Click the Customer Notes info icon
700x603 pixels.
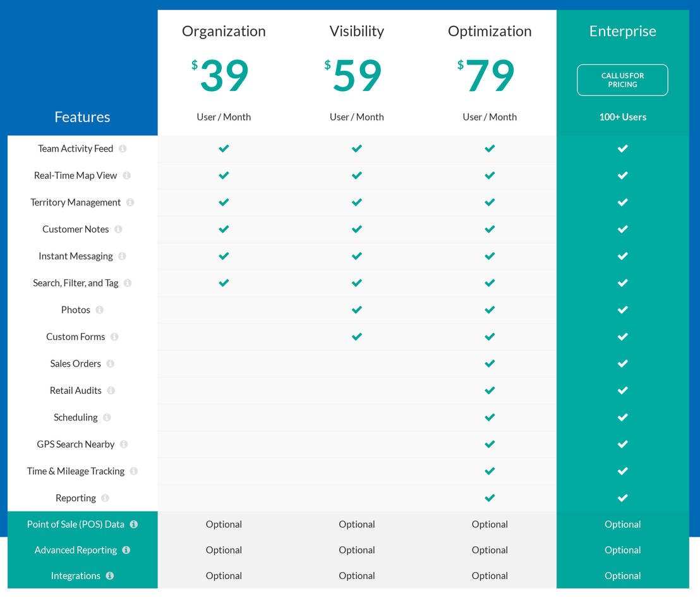click(x=118, y=229)
